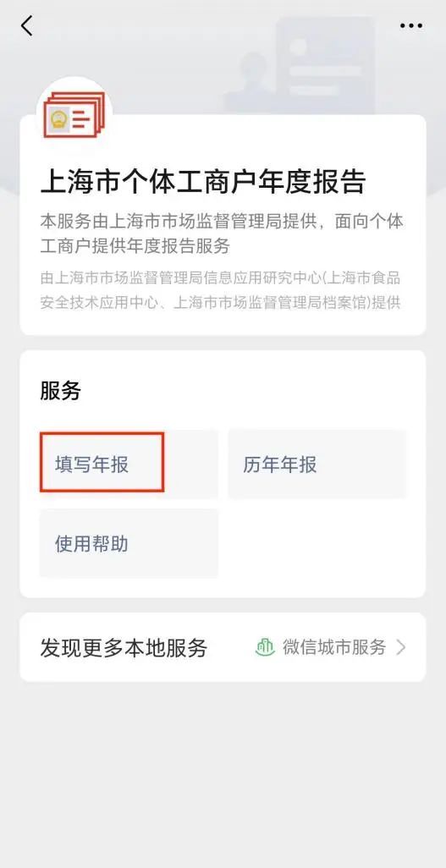Go back using the top-left arrow
Image resolution: width=446 pixels, height=868 pixels.
pyautogui.click(x=26, y=25)
